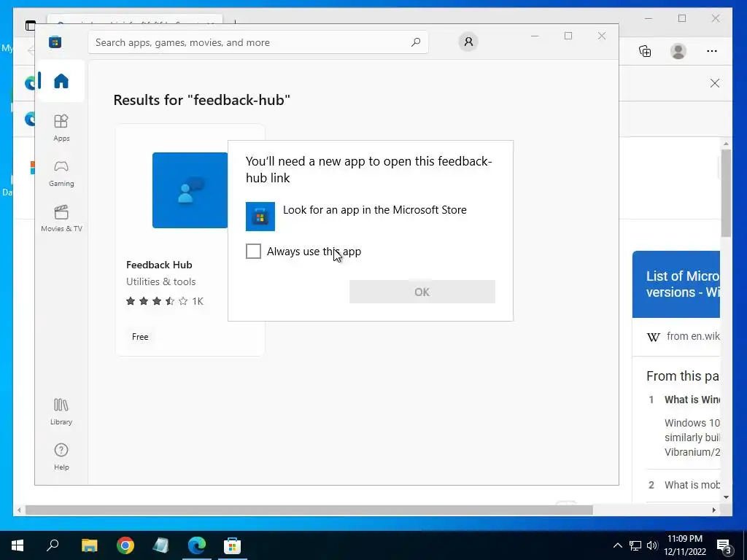Open Help in the Store sidebar
This screenshot has width=747, height=560.
point(61,457)
